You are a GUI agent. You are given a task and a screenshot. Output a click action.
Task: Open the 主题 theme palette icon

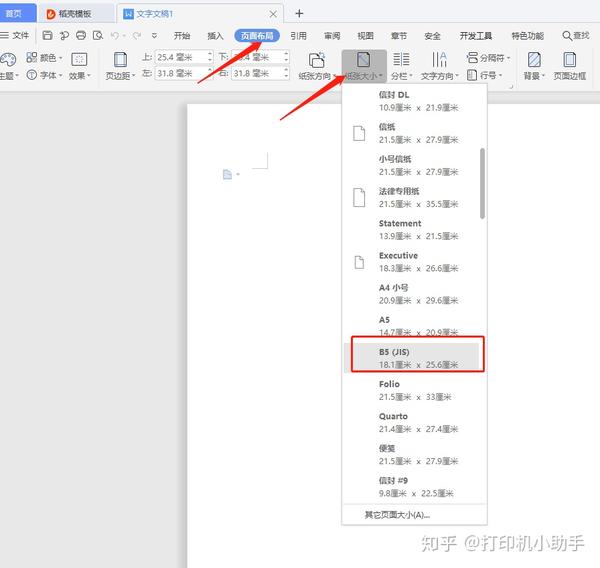[x=8, y=59]
